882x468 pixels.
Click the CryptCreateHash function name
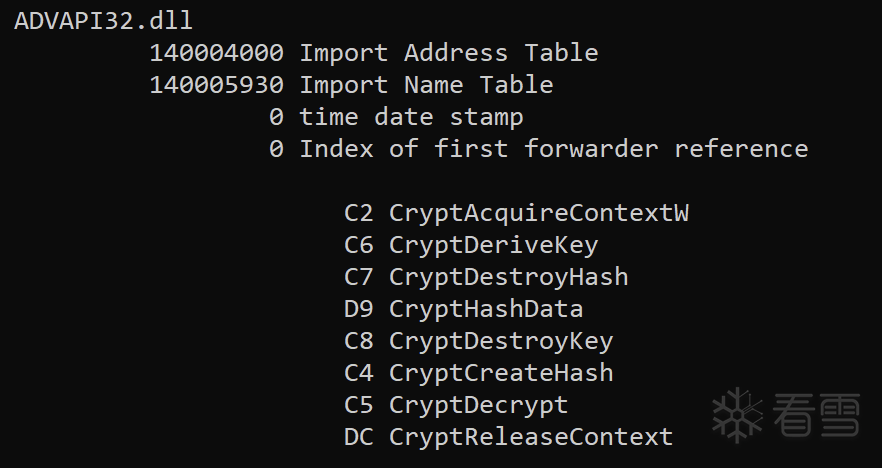500,373
